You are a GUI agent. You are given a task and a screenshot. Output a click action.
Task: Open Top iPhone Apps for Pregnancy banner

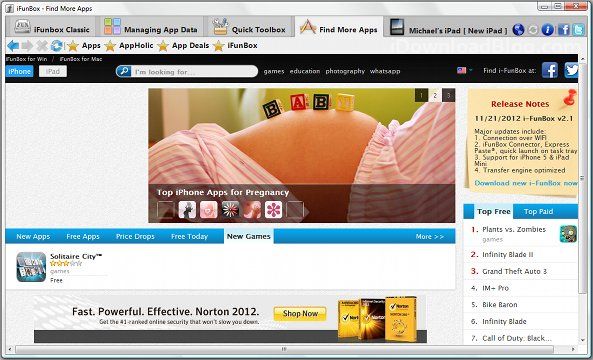tap(223, 192)
